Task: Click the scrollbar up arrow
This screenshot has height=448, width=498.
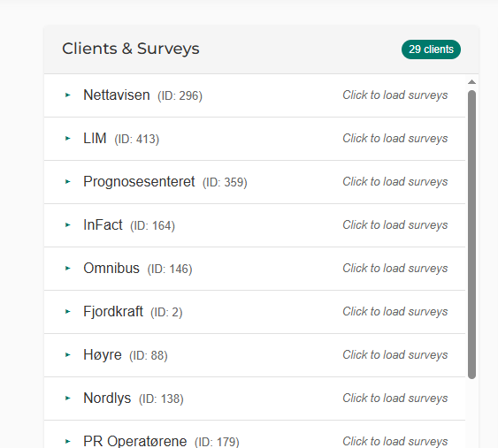Action: (472, 82)
